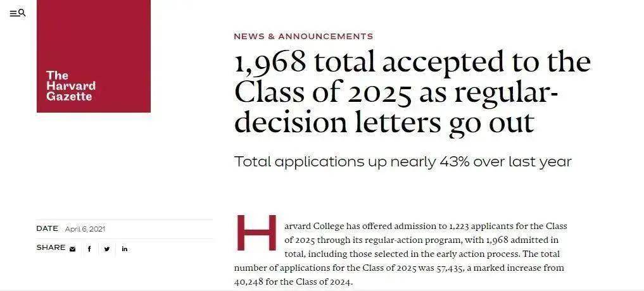Share article on Facebook
Viewport: 644px width, 291px height.
89,249
